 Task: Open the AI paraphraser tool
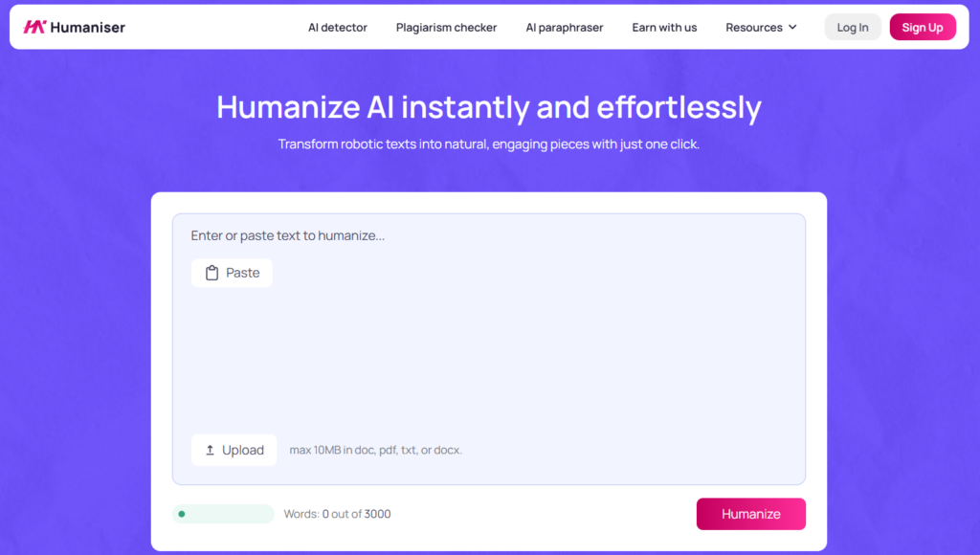click(x=564, y=28)
